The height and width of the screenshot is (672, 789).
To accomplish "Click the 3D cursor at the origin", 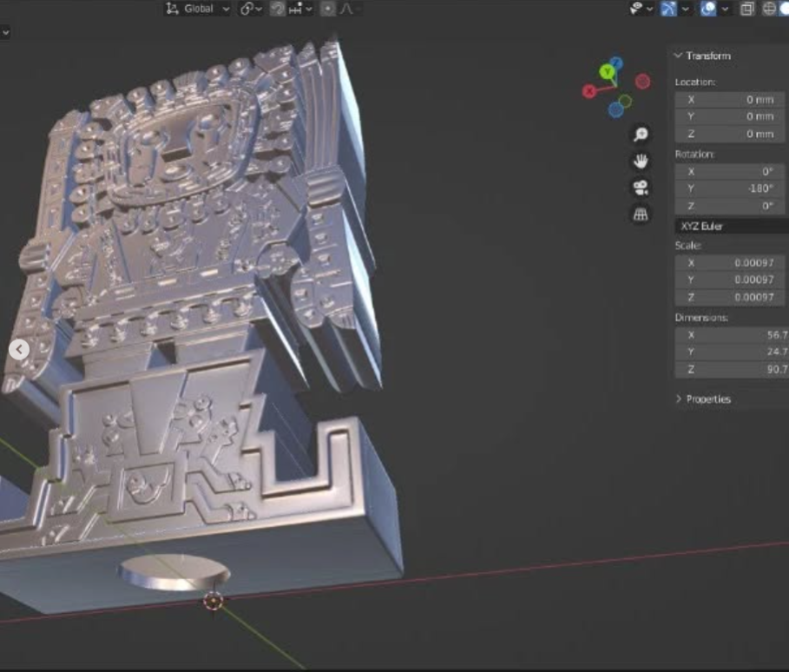I will pos(213,600).
